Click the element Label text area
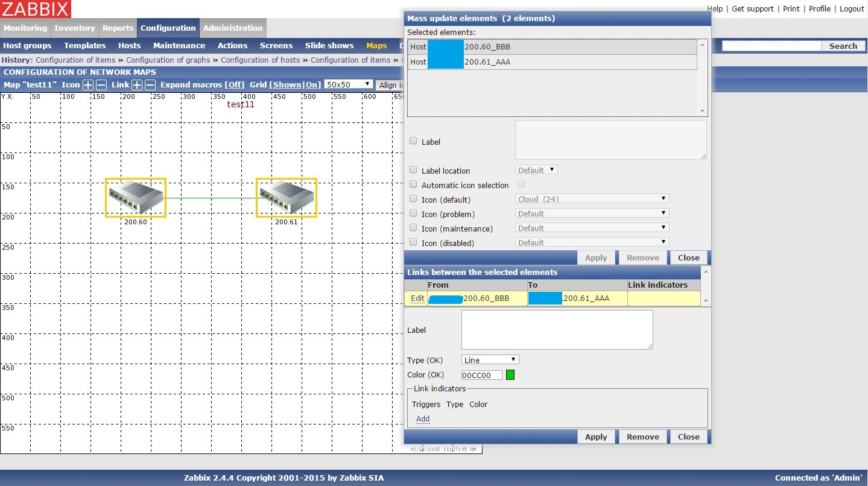The width and height of the screenshot is (868, 486). click(x=611, y=140)
